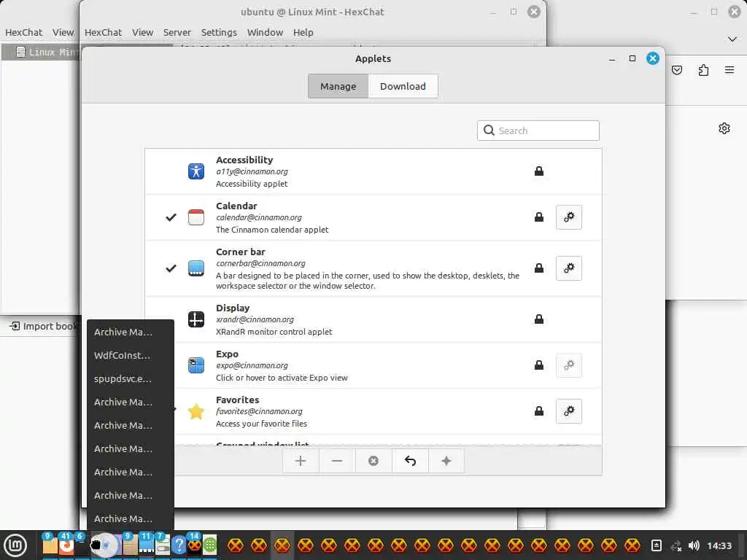Open HexChat menu in rear HexChat window
747x560 pixels.
coord(23,32)
